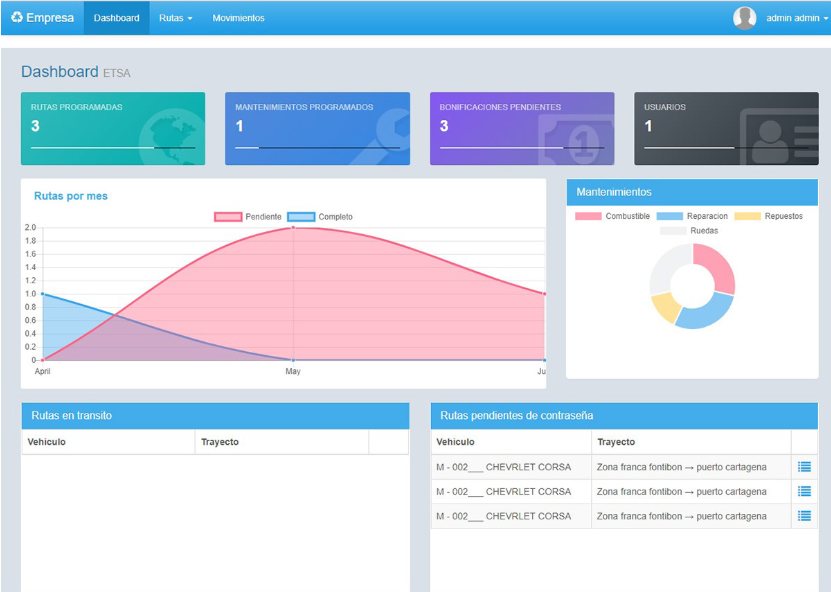Open the admin admin user dropdown
This screenshot has height=592, width=831.
click(797, 18)
